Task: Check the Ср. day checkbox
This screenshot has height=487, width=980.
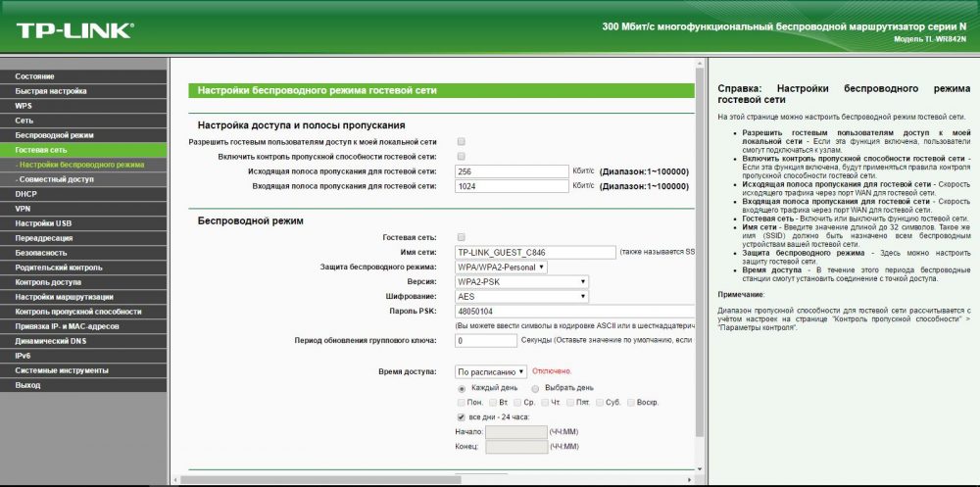Action: (516, 403)
